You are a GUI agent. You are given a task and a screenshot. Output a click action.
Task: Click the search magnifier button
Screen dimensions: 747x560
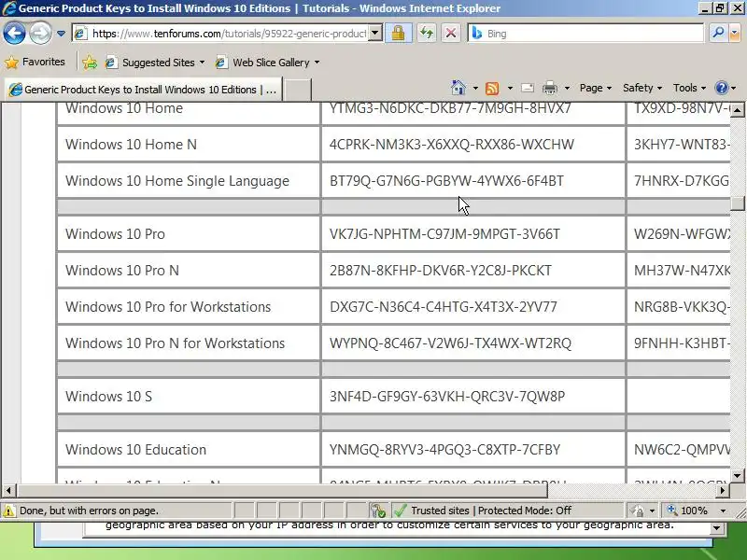(717, 33)
